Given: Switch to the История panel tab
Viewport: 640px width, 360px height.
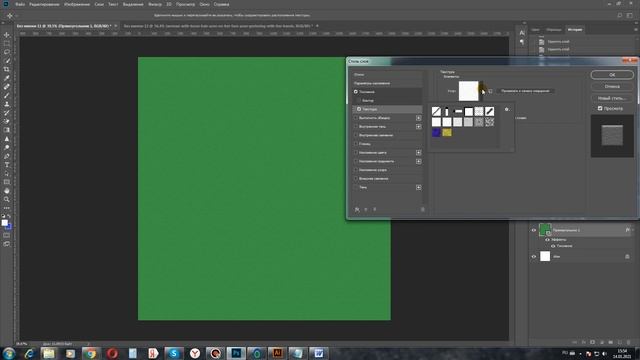Looking at the screenshot, I should coord(575,30).
